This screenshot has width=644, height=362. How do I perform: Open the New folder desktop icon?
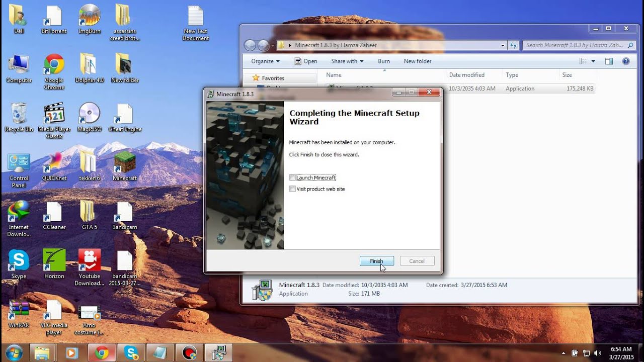(125, 68)
